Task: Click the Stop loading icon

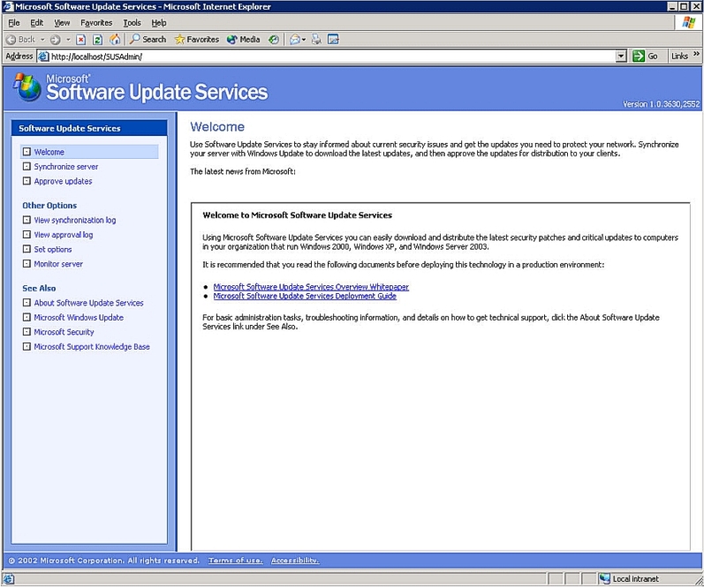Action: click(x=80, y=40)
